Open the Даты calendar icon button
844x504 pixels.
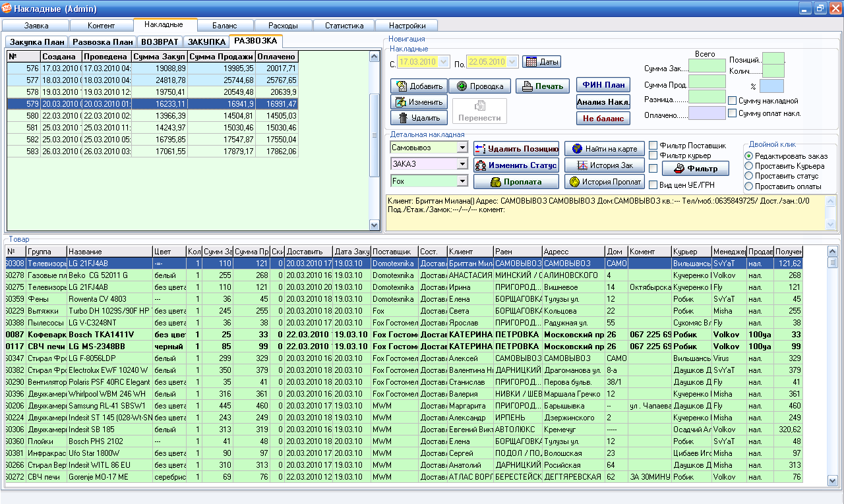[x=531, y=62]
